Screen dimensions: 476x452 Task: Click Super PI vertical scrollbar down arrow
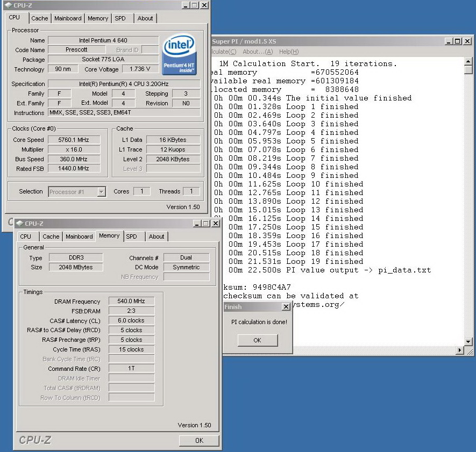point(468,342)
